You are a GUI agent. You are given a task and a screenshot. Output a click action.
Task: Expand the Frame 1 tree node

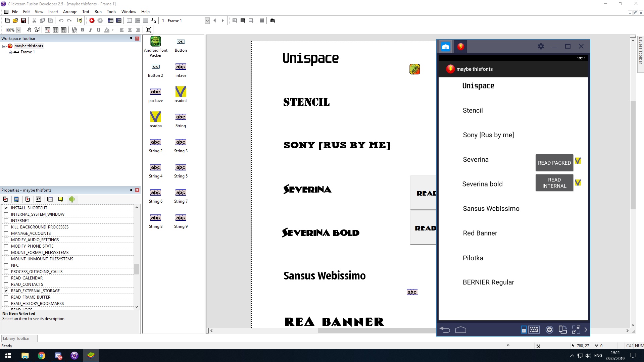pos(10,52)
